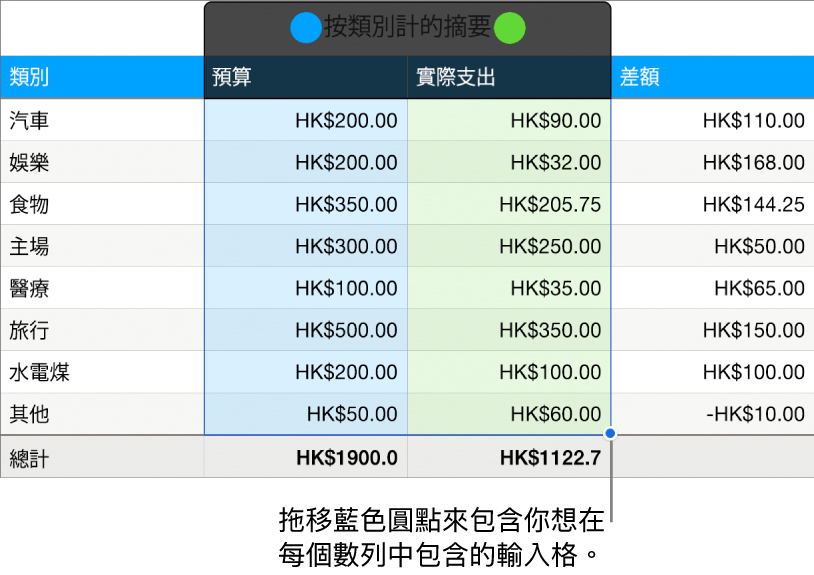Click actual spending cell HK$205.75
The height and width of the screenshot is (575, 814).
509,204
